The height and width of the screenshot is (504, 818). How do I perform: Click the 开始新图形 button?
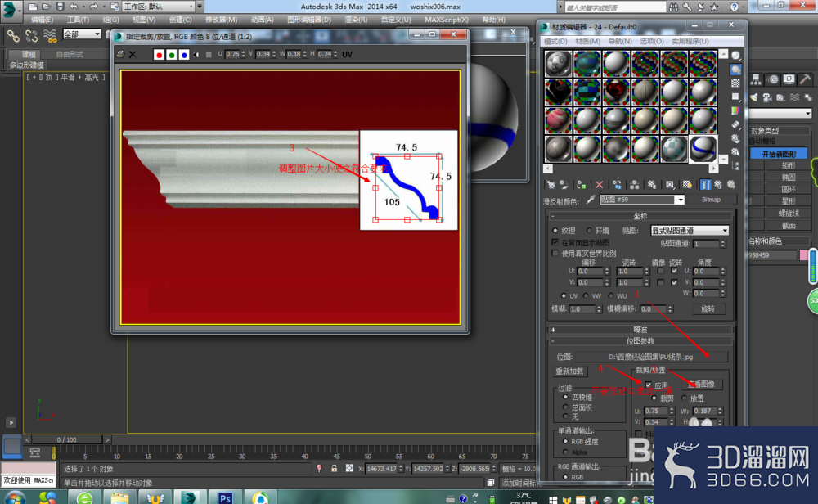tap(779, 154)
